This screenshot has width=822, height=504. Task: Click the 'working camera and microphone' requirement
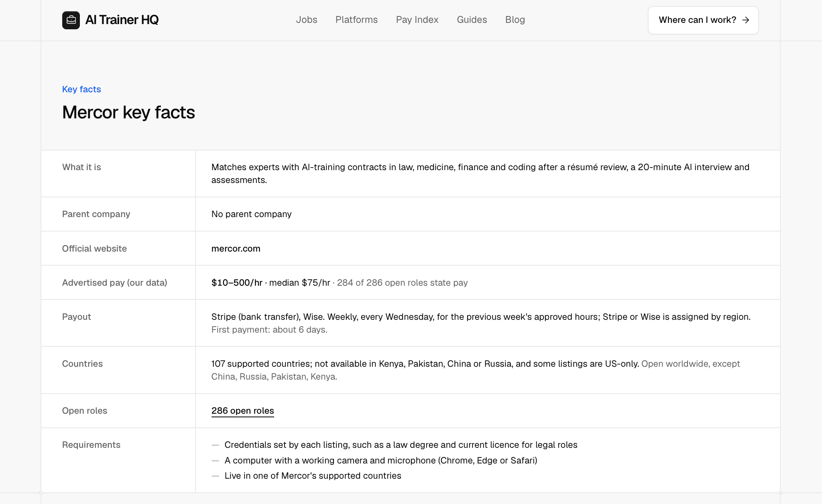tap(380, 460)
